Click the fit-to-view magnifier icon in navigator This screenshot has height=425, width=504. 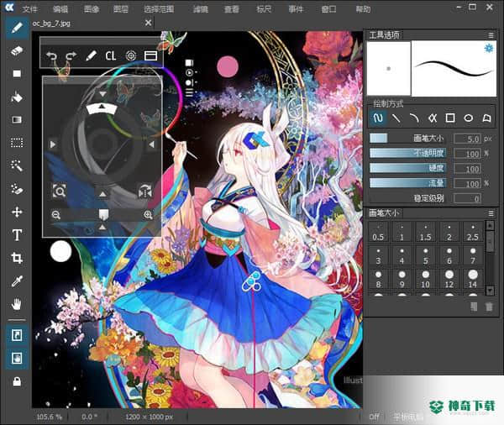coord(59,191)
